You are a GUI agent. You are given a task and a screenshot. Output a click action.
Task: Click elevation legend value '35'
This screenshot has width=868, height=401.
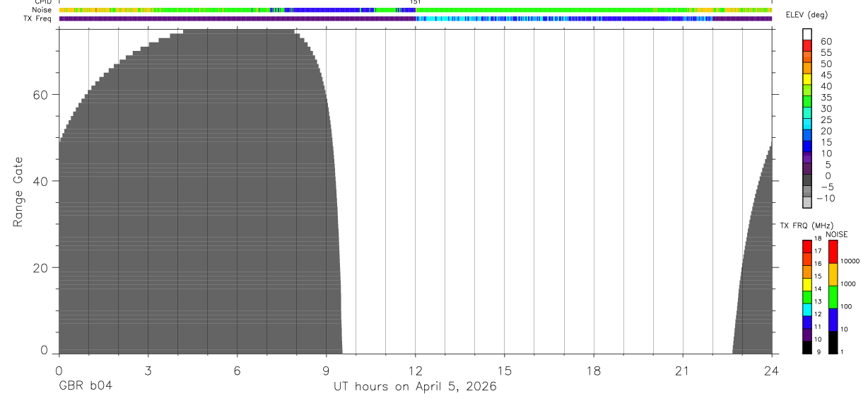826,98
